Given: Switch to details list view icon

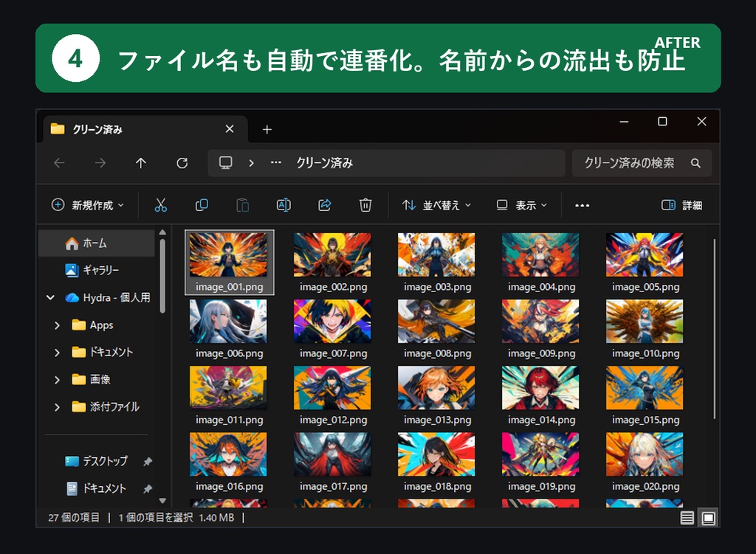Looking at the screenshot, I should (687, 518).
